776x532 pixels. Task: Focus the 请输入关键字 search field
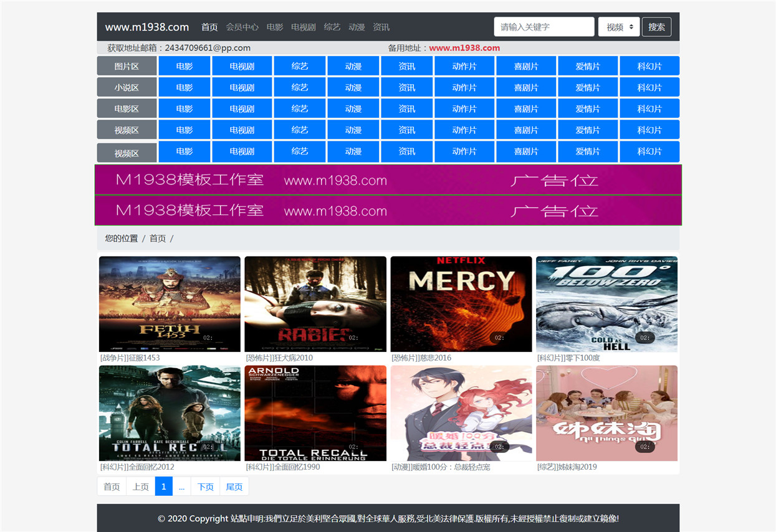pos(544,27)
